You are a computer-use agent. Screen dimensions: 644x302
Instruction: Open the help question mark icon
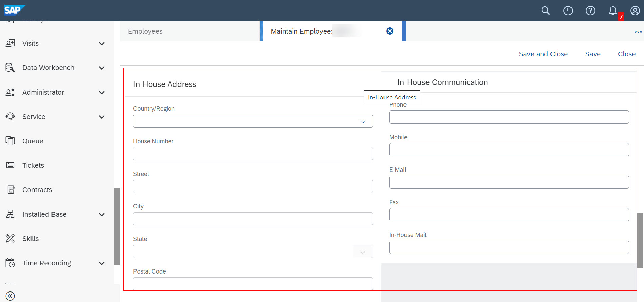click(x=590, y=11)
